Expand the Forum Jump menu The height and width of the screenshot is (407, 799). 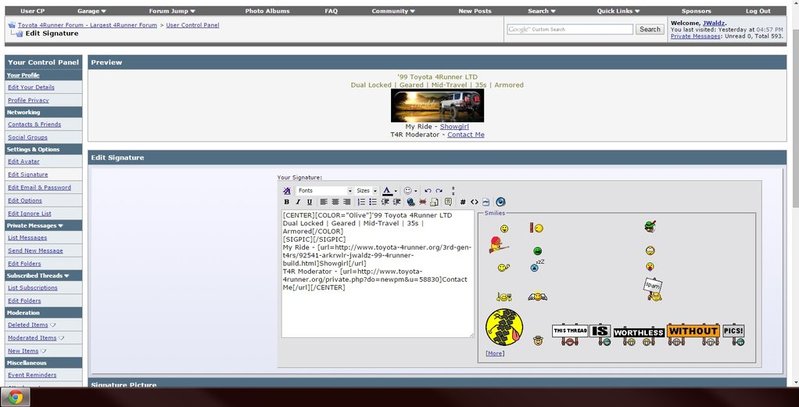pos(172,11)
